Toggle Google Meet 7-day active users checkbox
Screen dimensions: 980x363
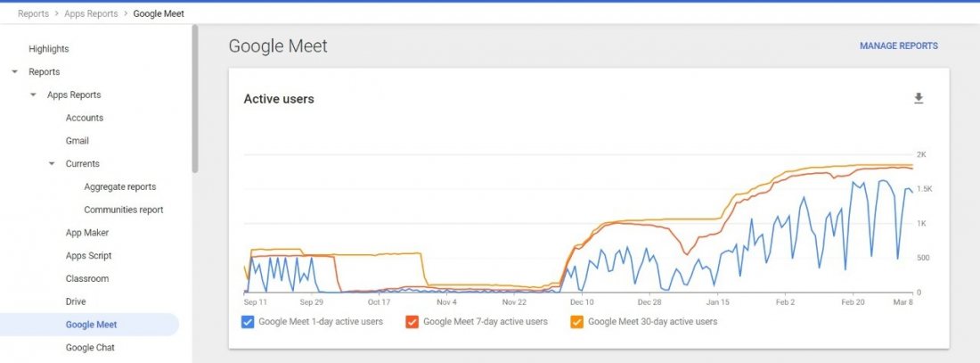(x=413, y=322)
